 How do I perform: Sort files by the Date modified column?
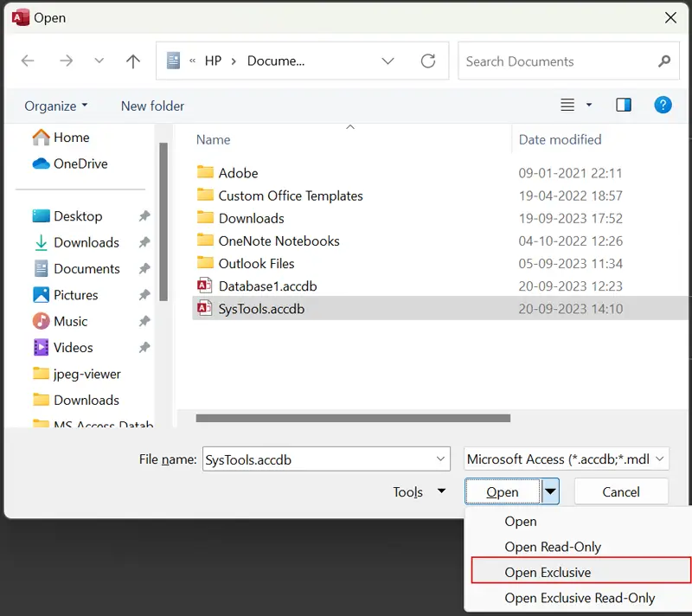point(560,139)
